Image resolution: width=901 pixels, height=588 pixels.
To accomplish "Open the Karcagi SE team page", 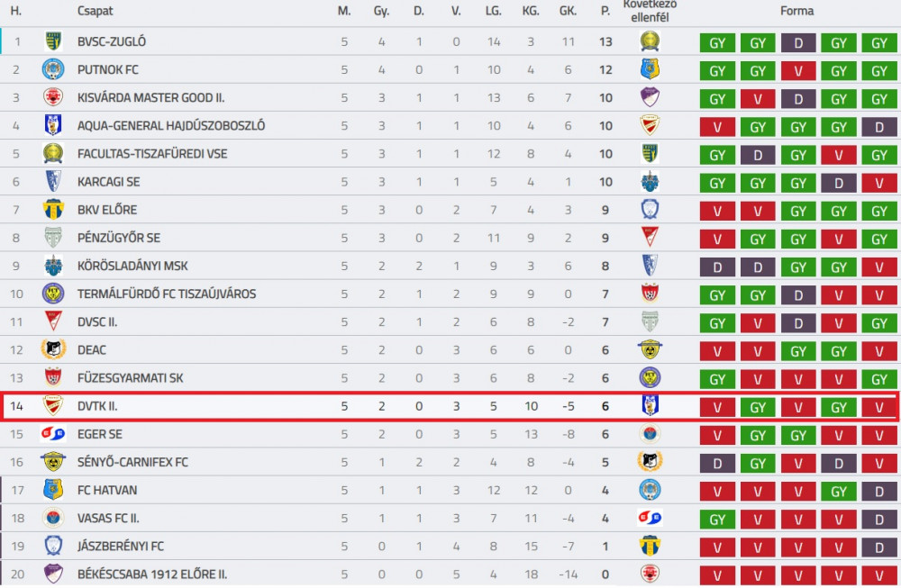I will 109,182.
